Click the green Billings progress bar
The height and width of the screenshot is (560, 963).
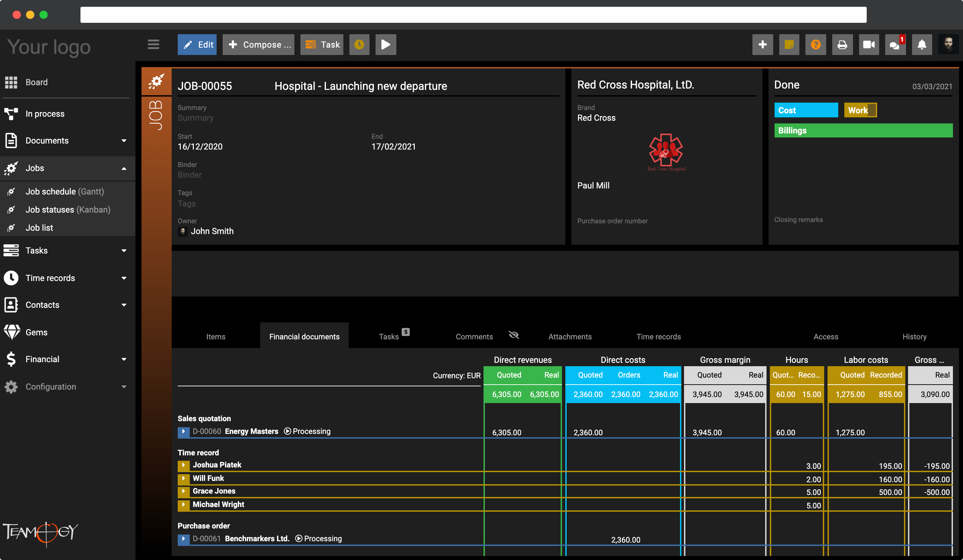pyautogui.click(x=863, y=130)
